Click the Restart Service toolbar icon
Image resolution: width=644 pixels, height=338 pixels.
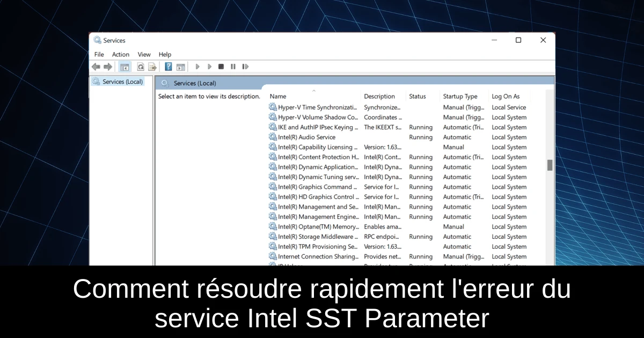pos(245,67)
